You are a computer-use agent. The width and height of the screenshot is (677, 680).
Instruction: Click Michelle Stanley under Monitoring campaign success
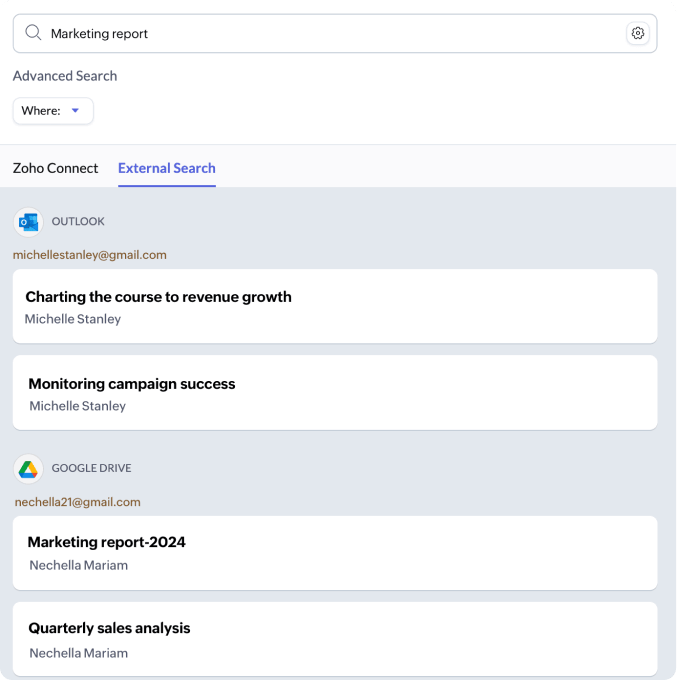point(77,406)
